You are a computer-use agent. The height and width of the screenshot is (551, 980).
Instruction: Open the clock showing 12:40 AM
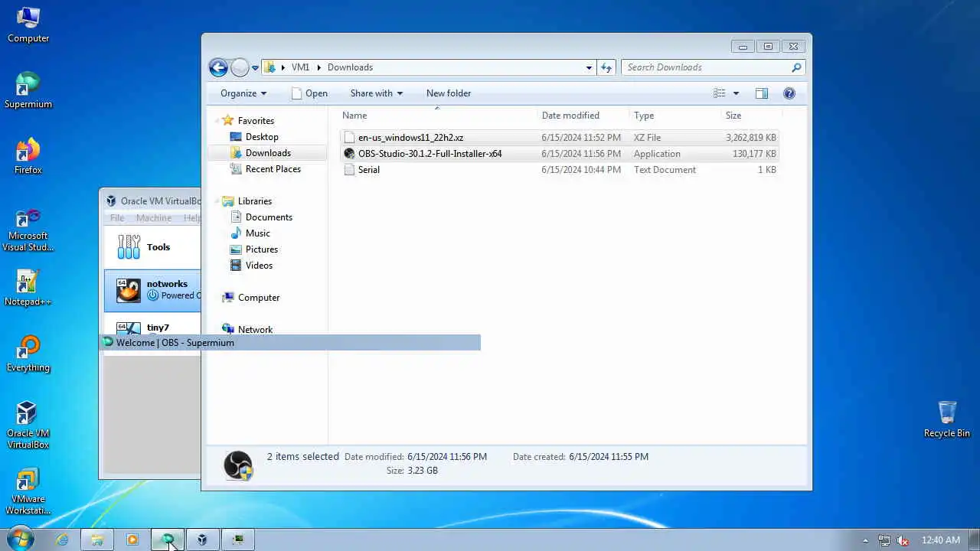(x=941, y=540)
